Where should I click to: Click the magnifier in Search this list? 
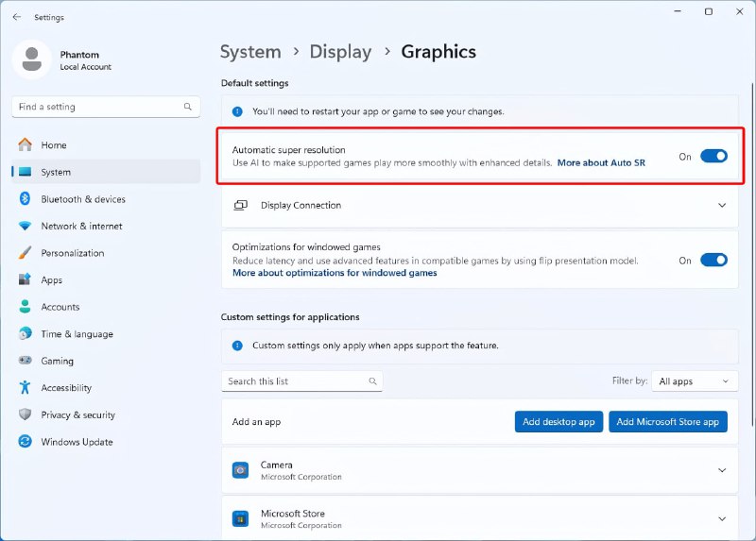[372, 381]
